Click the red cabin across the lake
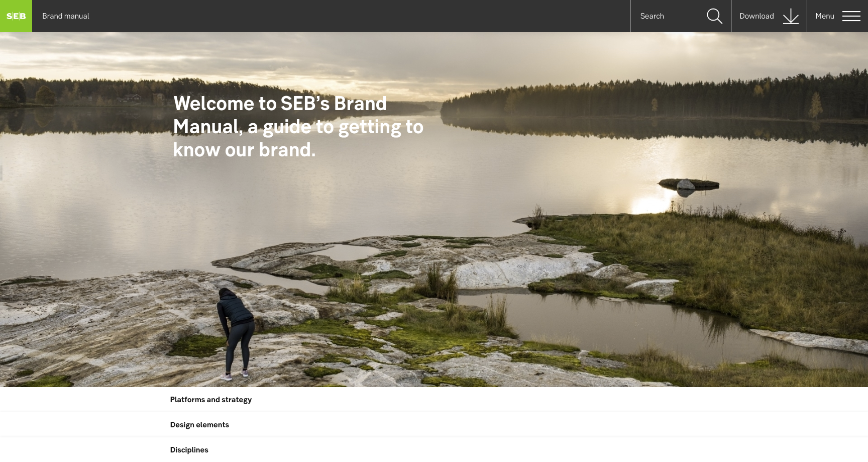 click(133, 97)
